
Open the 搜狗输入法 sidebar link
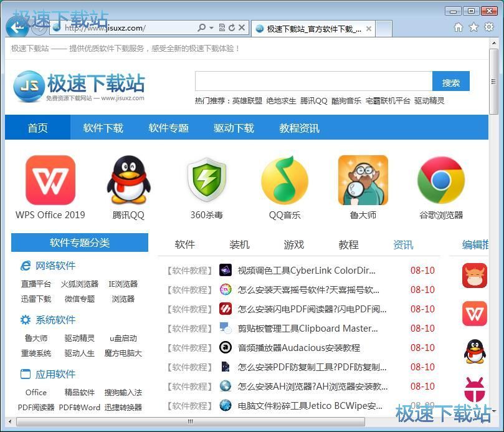point(123,392)
